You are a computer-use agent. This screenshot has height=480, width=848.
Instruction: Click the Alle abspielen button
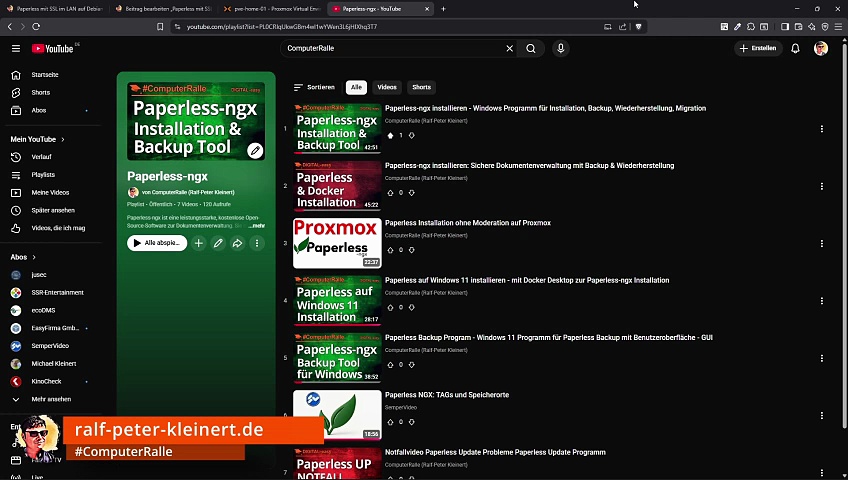[157, 243]
